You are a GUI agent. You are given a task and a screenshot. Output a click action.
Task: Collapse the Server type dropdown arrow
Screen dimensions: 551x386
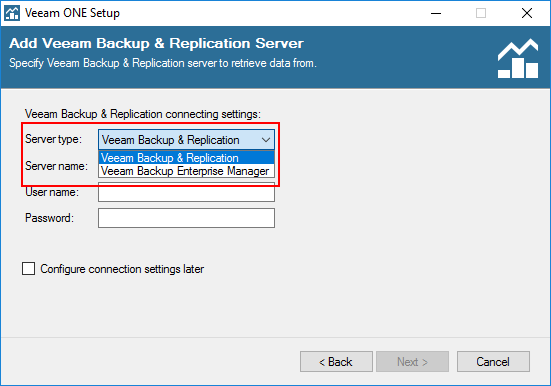click(266, 140)
